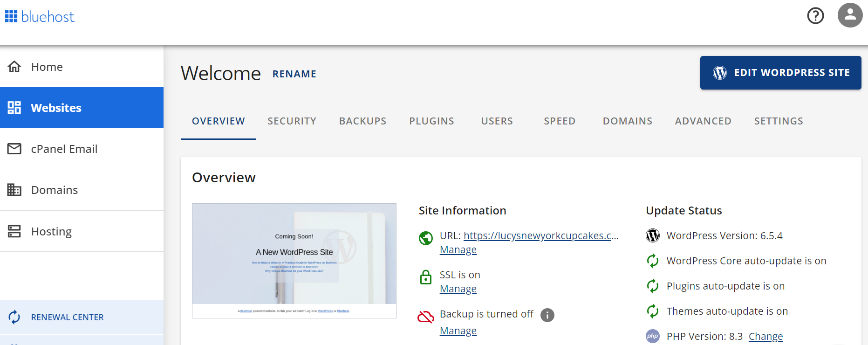The height and width of the screenshot is (345, 868).
Task: Click the 'Backup is turned off' text
Action: point(486,314)
